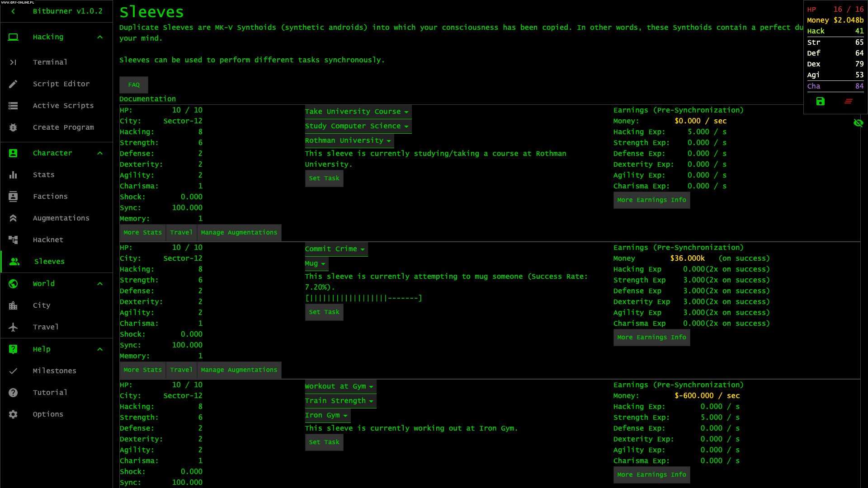Collapse the Character sidebar section
The height and width of the screenshot is (488, 868).
point(99,153)
